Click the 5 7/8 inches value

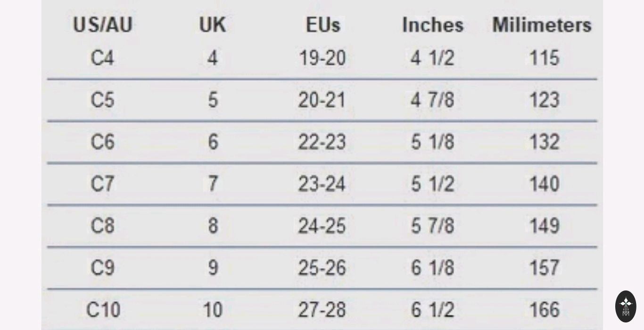point(432,226)
